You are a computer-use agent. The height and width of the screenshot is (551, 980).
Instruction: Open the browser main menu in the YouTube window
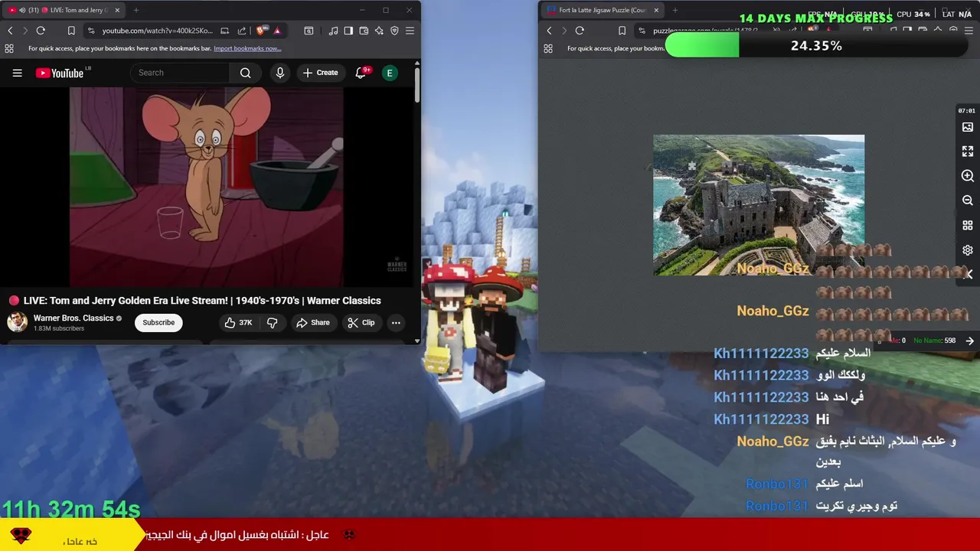[x=410, y=31]
